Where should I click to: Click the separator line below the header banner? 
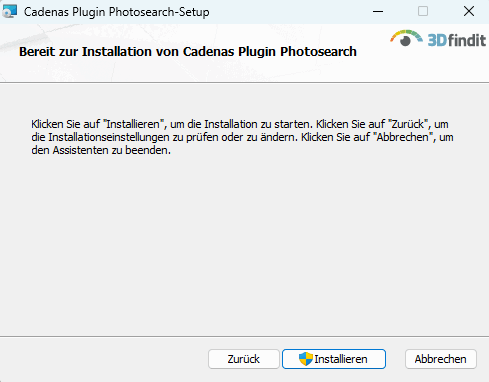(x=244, y=82)
